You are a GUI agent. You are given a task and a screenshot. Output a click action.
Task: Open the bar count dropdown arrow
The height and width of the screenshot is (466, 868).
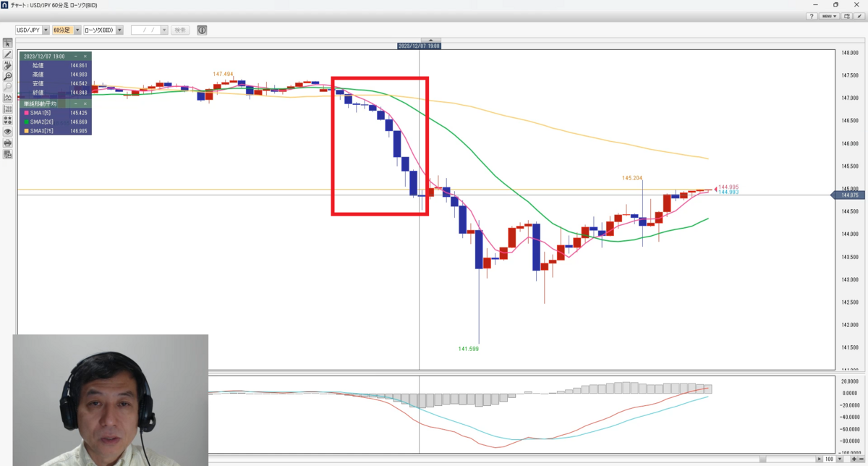pos(839,459)
